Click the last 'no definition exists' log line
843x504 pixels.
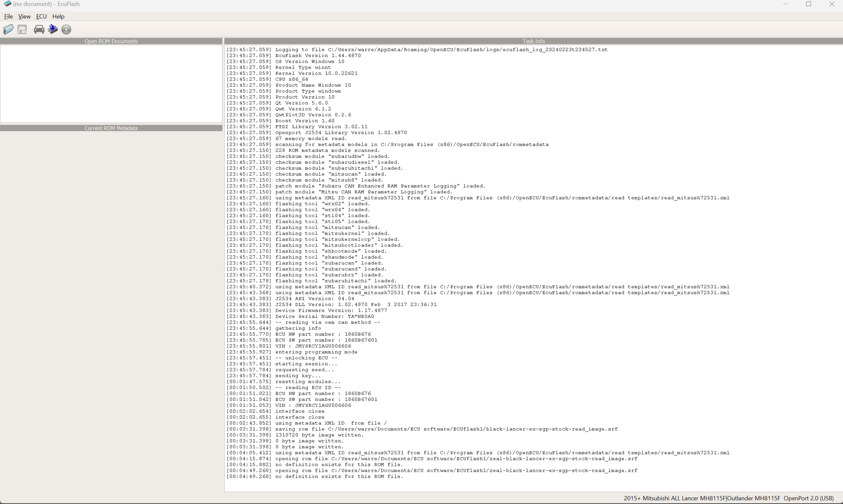(338, 477)
